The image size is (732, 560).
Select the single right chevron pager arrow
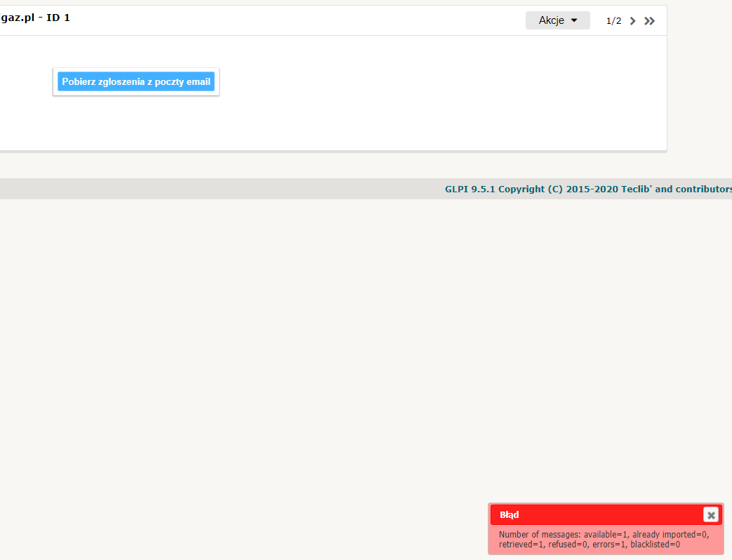pos(632,20)
